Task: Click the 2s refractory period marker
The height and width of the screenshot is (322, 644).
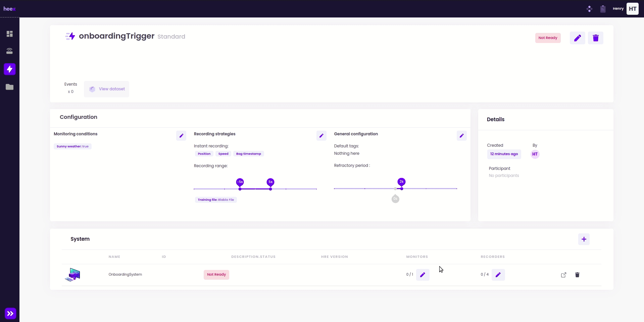Action: 401,182
